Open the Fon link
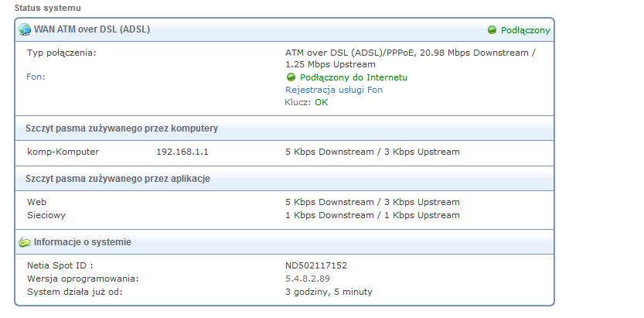This screenshot has width=644, height=318. tap(36, 77)
